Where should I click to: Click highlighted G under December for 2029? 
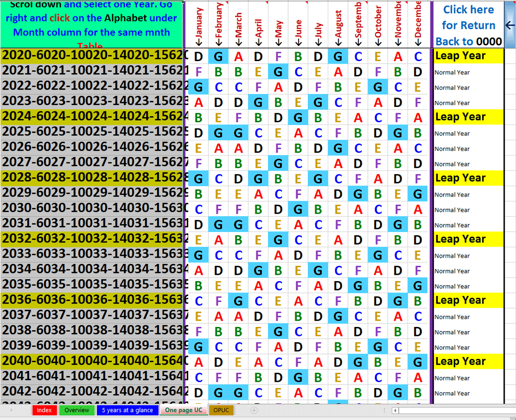418,194
